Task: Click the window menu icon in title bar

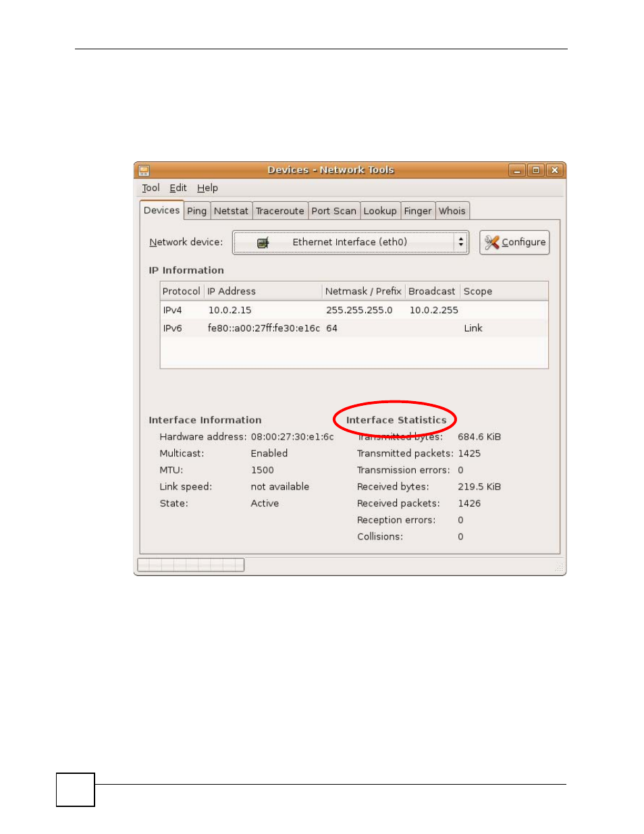Action: [x=144, y=170]
